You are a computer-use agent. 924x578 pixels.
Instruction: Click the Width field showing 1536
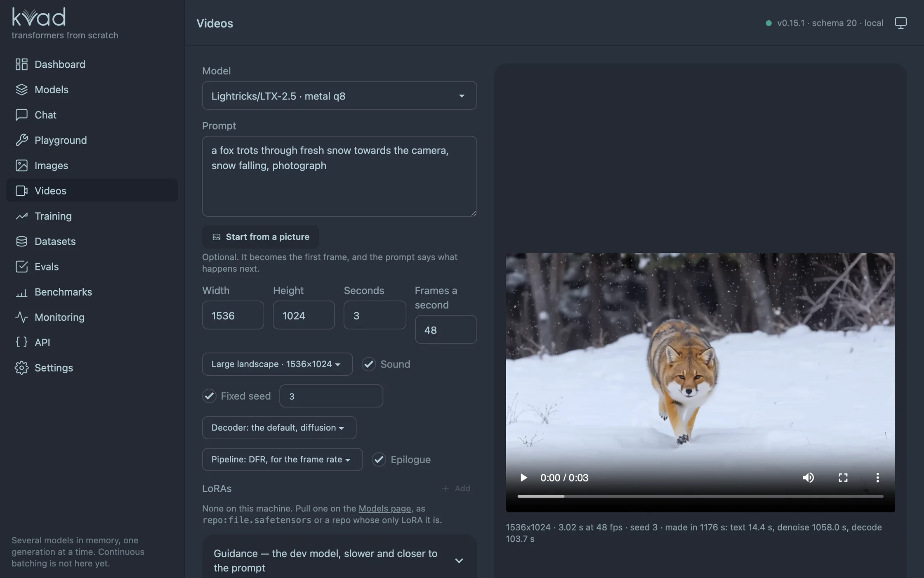coord(233,315)
